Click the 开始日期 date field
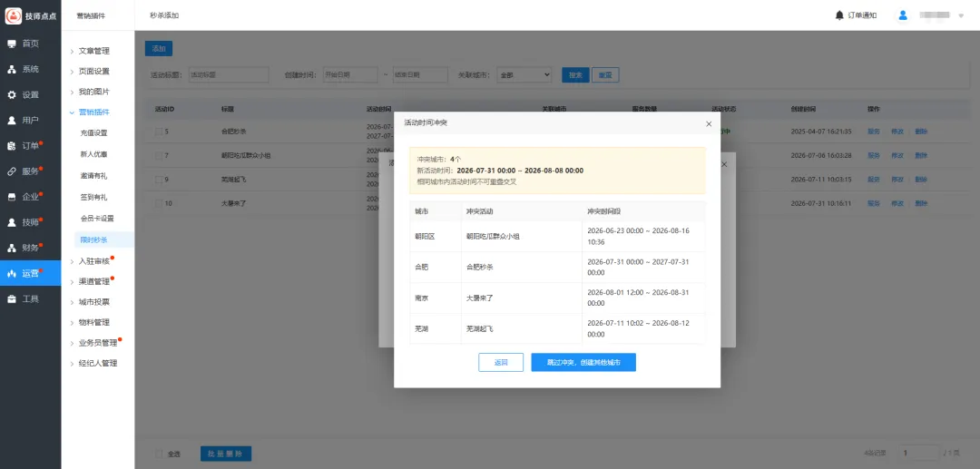Image resolution: width=980 pixels, height=469 pixels. tap(350, 75)
